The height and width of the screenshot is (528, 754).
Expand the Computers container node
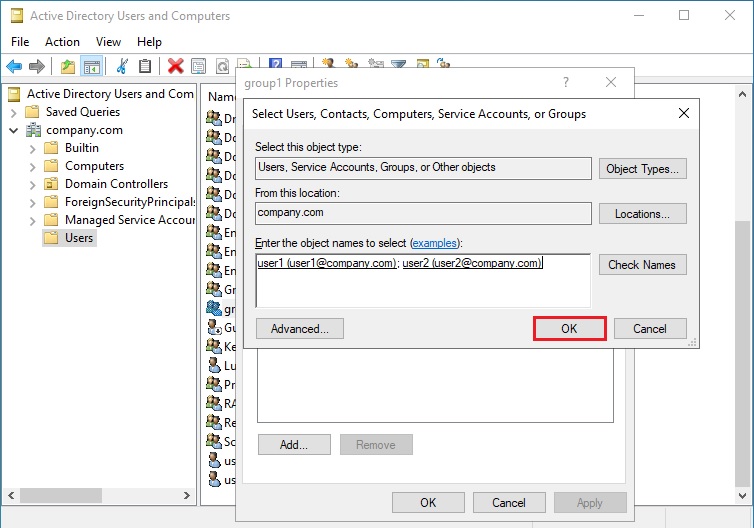point(32,166)
